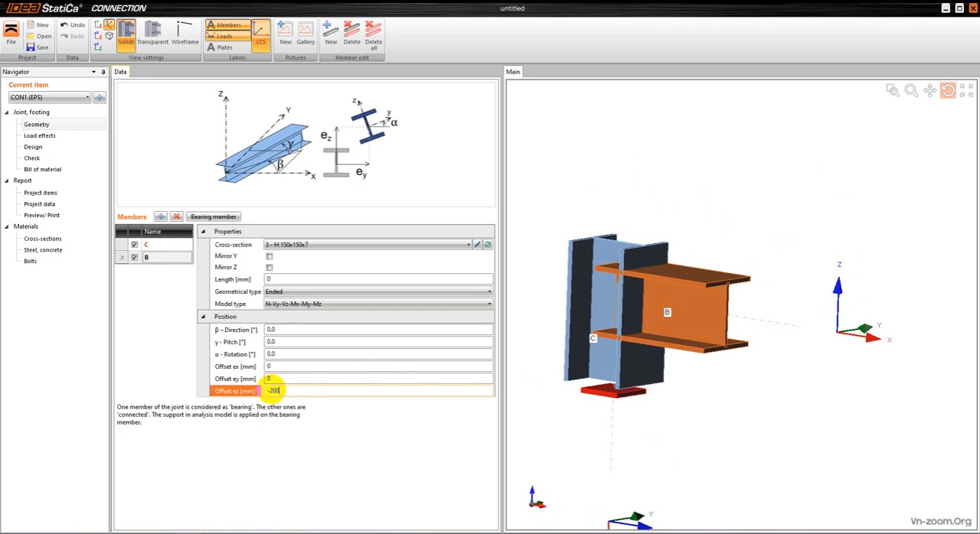Click the red delete member icon

pyautogui.click(x=176, y=217)
